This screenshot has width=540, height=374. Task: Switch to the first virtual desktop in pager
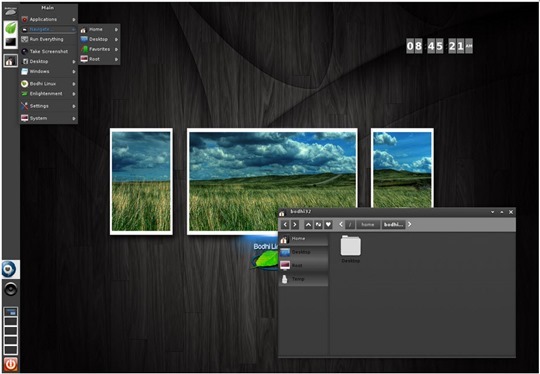click(x=11, y=312)
